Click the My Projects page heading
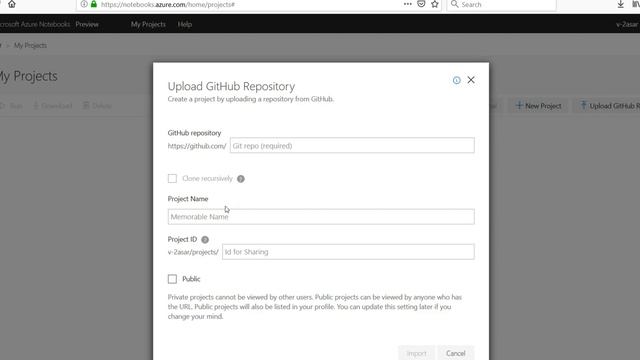 pos(29,76)
